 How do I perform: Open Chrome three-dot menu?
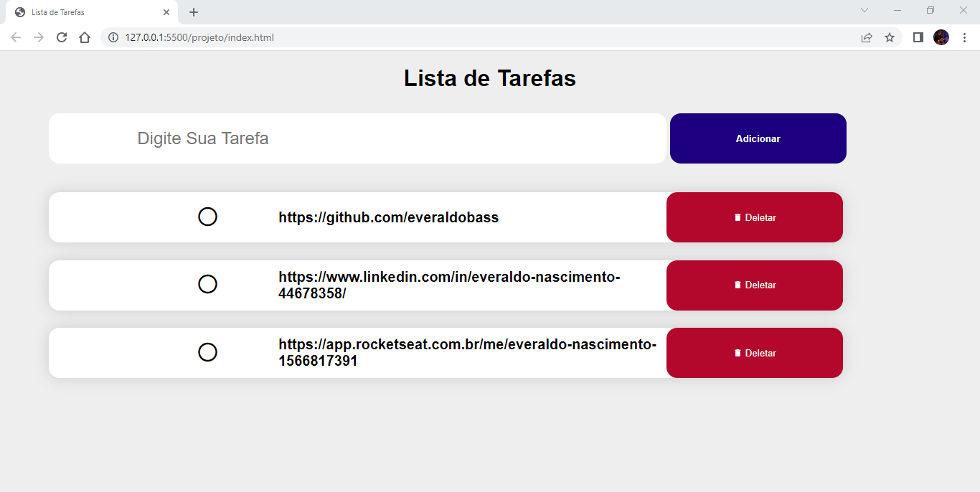pos(964,37)
